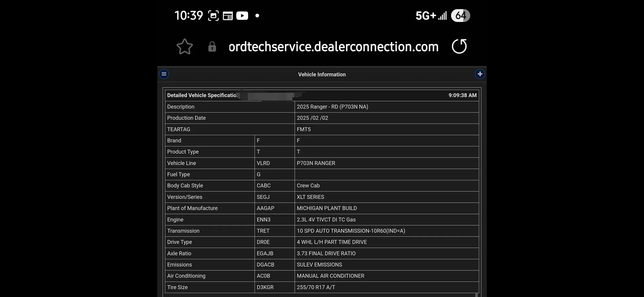Select the Detailed Vehicle Specification heading

click(x=202, y=95)
